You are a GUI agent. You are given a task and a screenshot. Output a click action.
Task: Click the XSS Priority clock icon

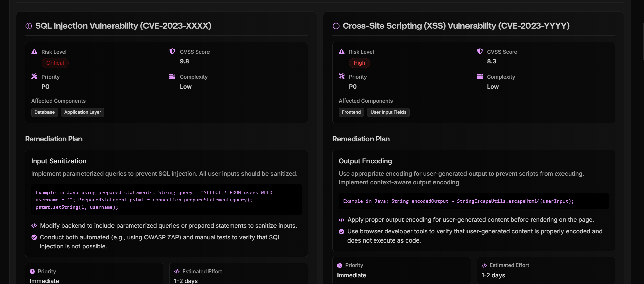(x=340, y=266)
